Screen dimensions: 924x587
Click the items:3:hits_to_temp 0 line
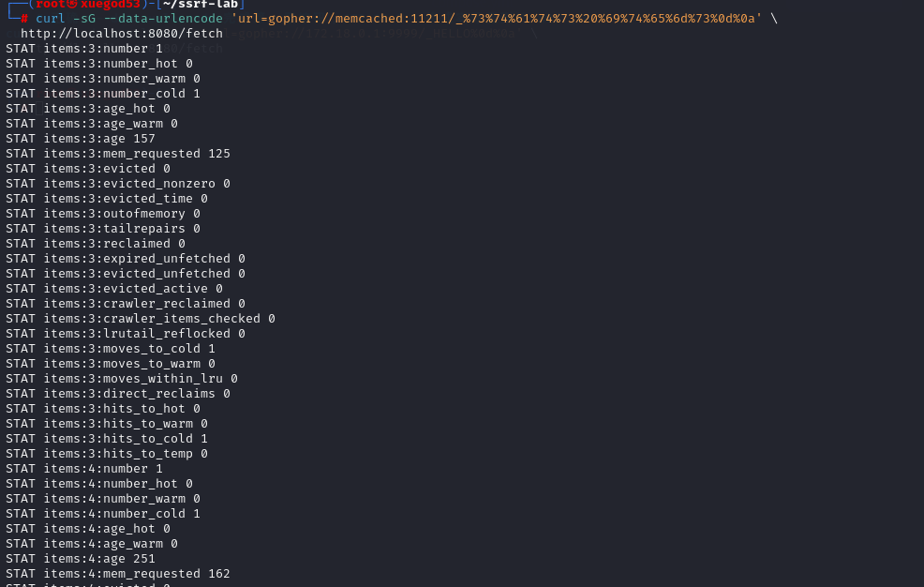(x=107, y=454)
